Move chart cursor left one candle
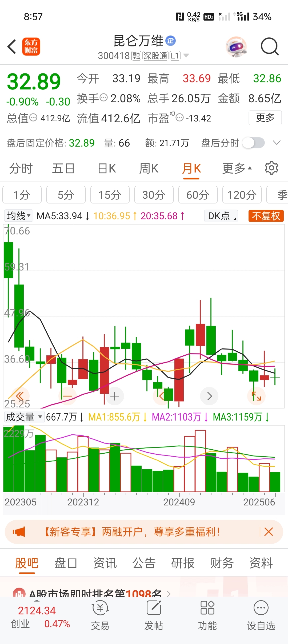Viewport: 288px width, 644px height. click(x=162, y=396)
